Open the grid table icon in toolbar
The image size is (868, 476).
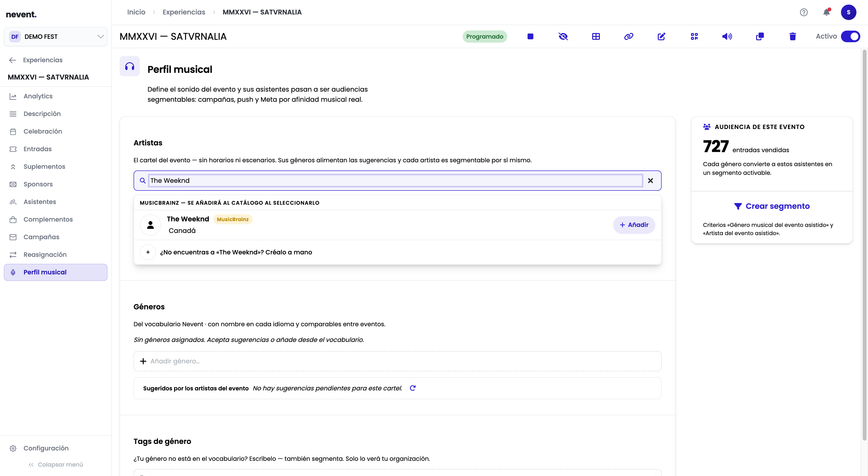tap(596, 36)
